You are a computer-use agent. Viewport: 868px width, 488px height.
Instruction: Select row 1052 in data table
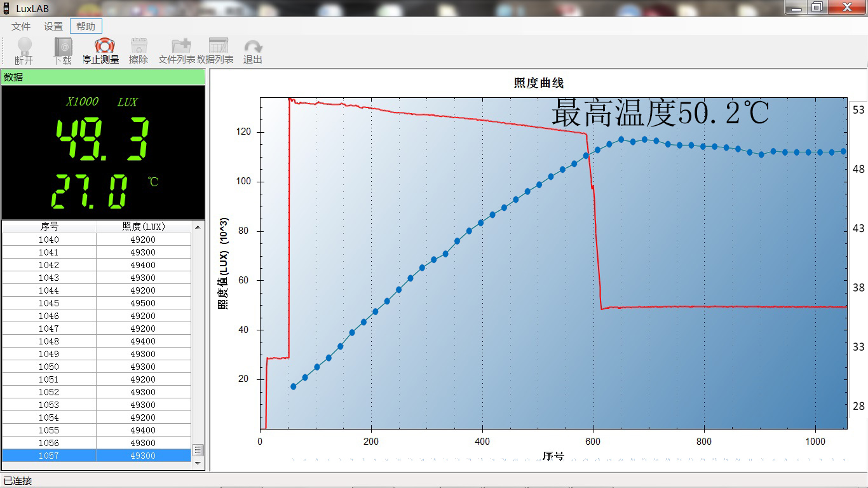pyautogui.click(x=97, y=392)
